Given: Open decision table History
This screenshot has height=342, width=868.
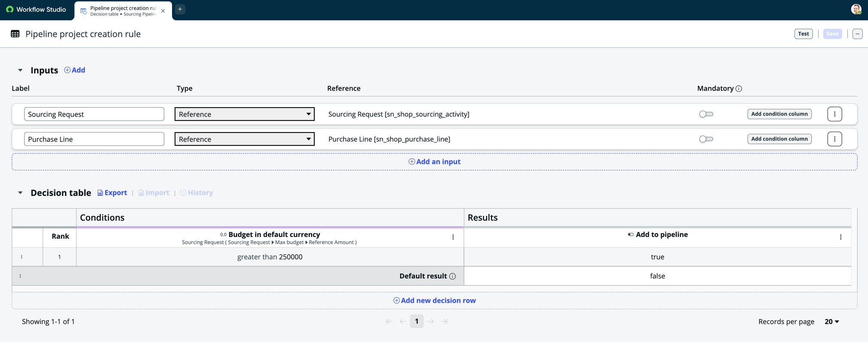Looking at the screenshot, I should (x=196, y=193).
